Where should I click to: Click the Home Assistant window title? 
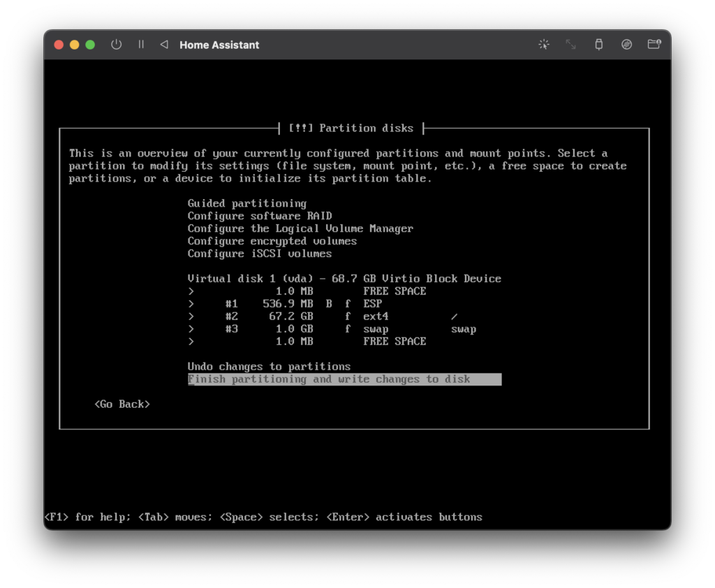[219, 45]
